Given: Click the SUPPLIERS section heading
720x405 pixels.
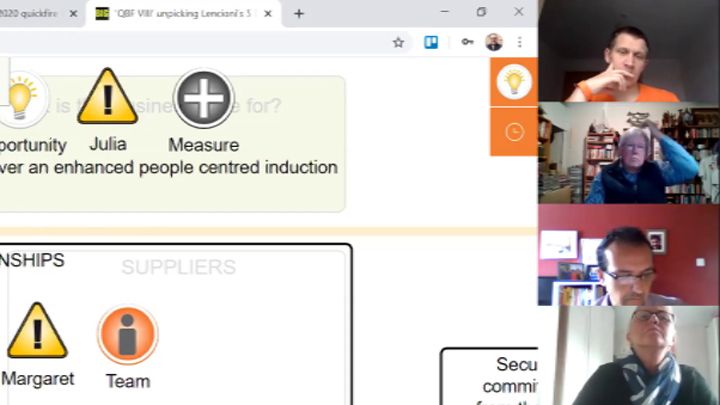Looking at the screenshot, I should pos(178,267).
